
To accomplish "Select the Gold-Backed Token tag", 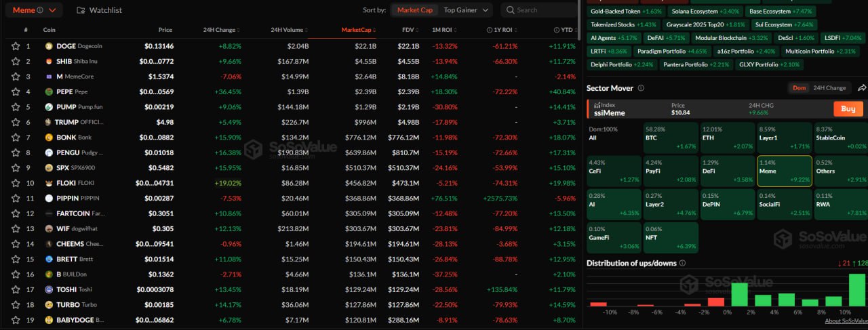I will tap(626, 12).
